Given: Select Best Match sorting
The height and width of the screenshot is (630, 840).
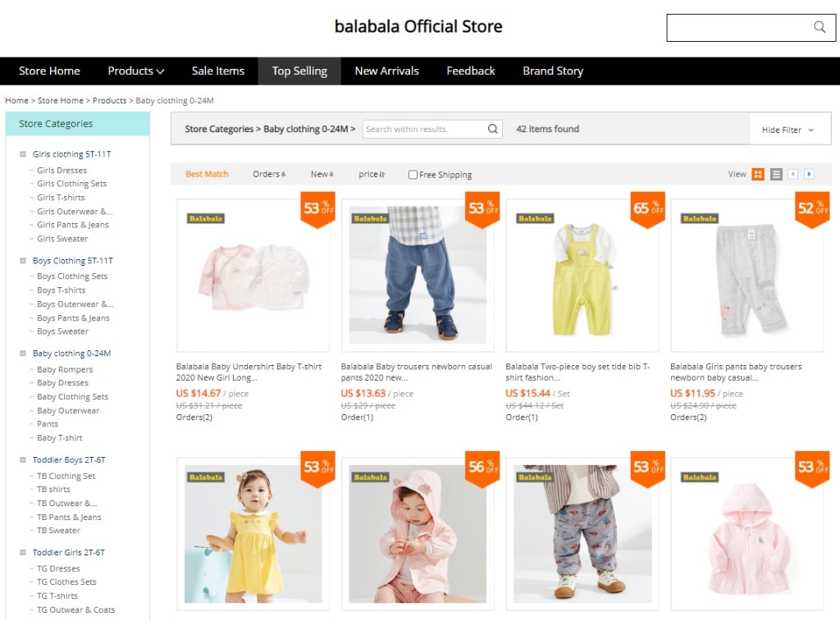Looking at the screenshot, I should 207,174.
